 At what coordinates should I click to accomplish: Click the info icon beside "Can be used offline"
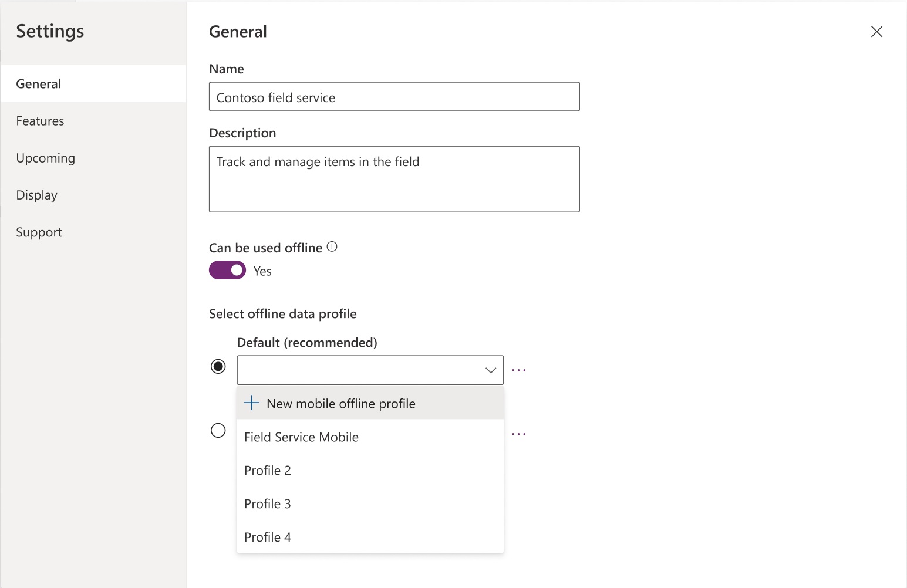pos(332,246)
